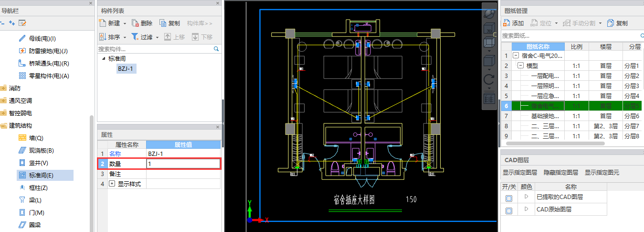Choose the 桥架通头(电)(R) tray fitting icon
This screenshot has width=644, height=232.
(x=22, y=63)
